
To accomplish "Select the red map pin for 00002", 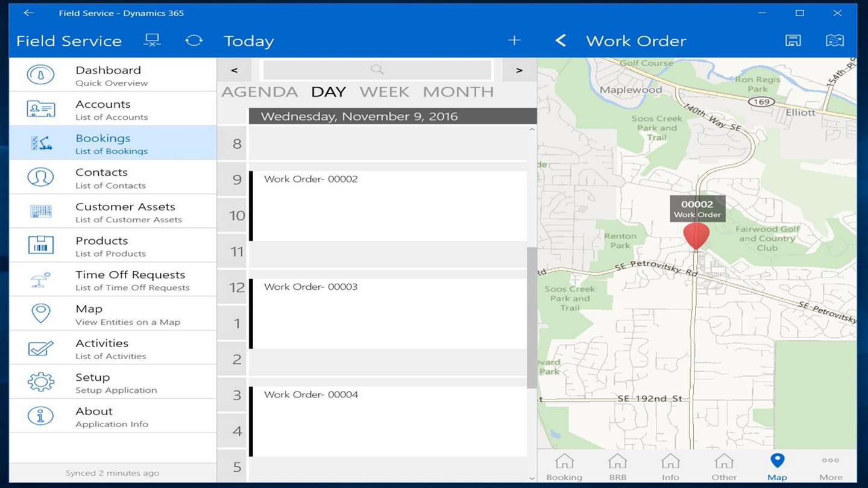I will click(696, 236).
